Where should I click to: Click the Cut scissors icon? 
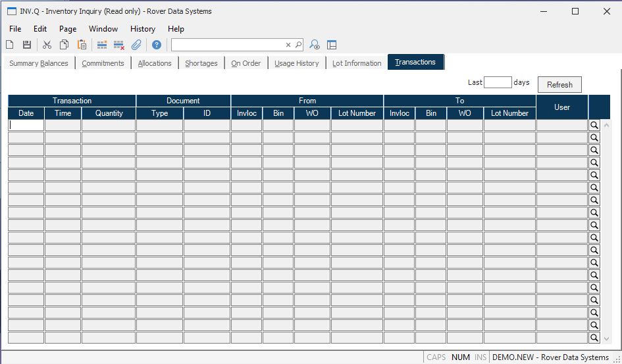tap(47, 45)
